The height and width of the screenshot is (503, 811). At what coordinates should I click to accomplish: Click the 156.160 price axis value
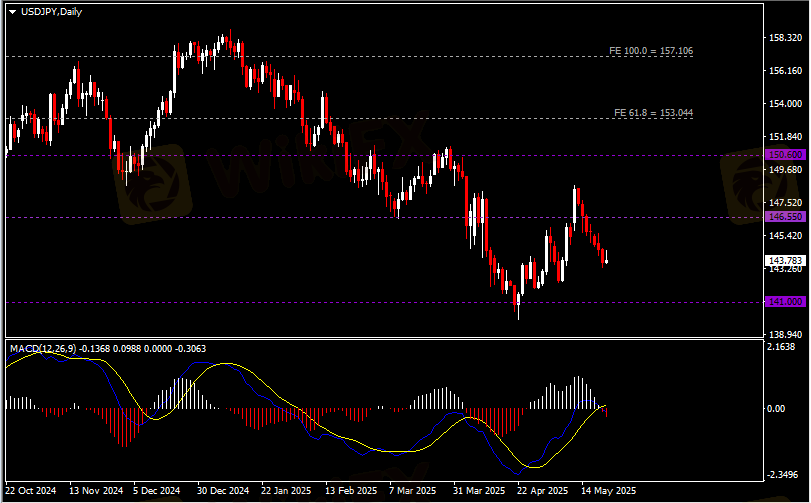[786, 71]
